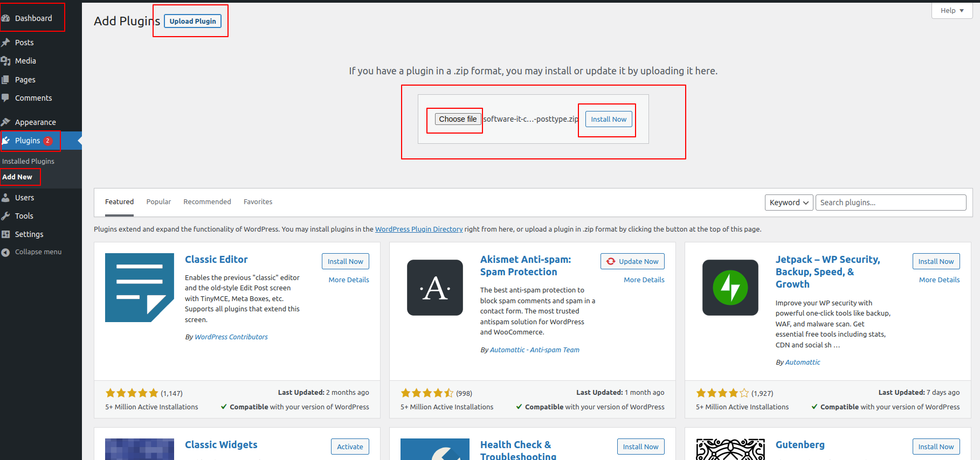Click the Comments speech bubble icon
Viewport: 980px width, 460px height.
tap(6, 98)
